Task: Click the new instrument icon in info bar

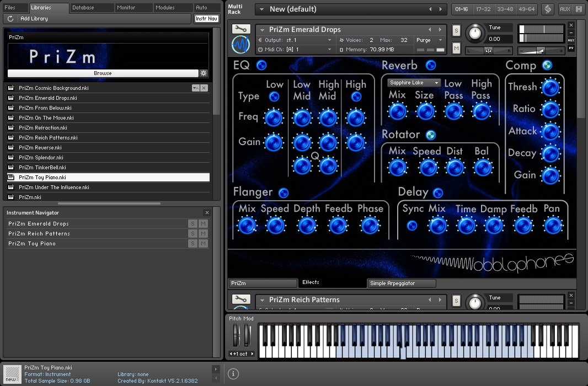Action: [x=12, y=374]
